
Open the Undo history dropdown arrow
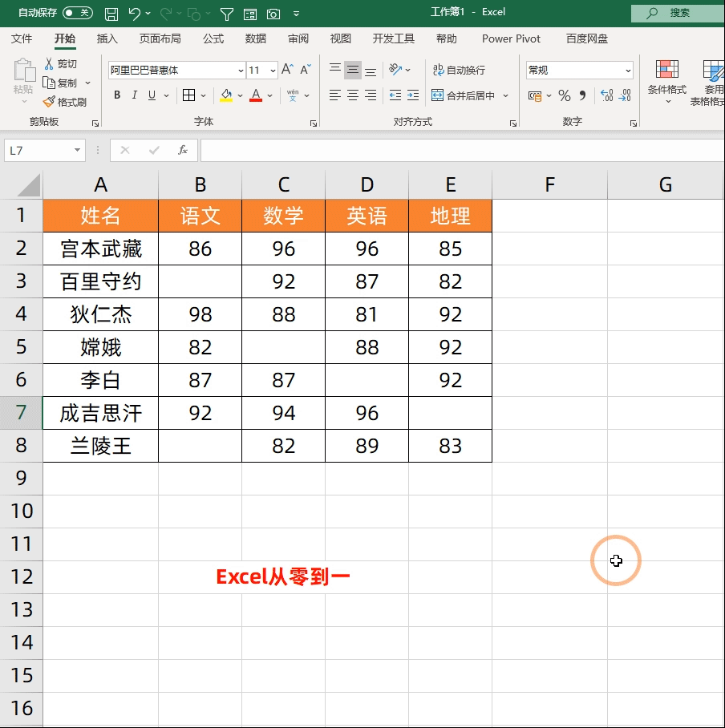(148, 14)
